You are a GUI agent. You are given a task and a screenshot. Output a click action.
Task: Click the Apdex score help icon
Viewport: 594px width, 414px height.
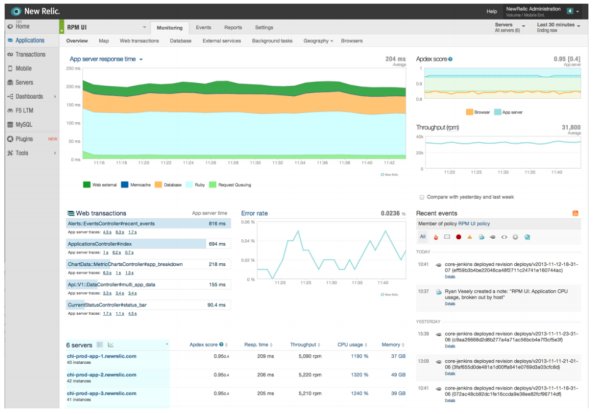click(450, 59)
